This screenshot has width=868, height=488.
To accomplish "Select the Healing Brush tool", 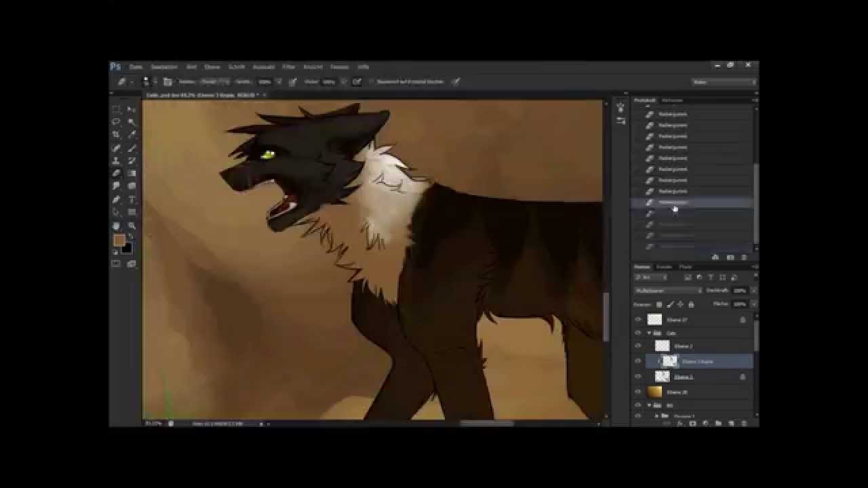I will 117,148.
